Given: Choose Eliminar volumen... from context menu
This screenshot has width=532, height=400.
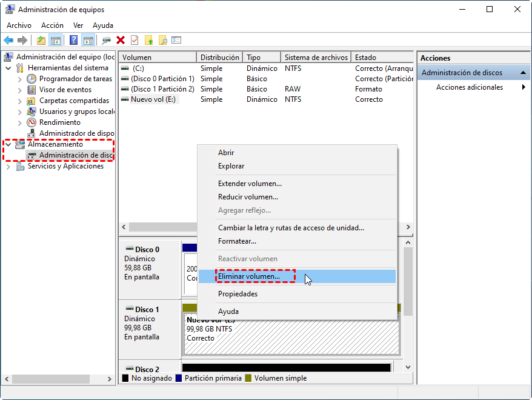Looking at the screenshot, I should click(297, 276).
